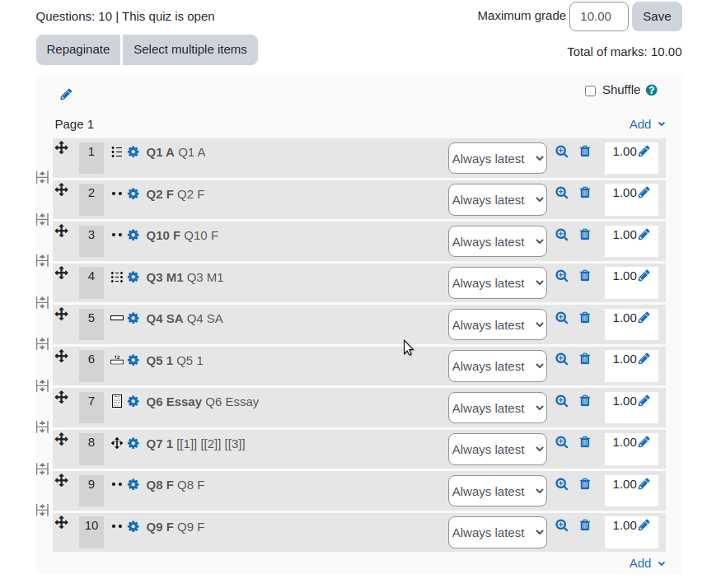Viewport: 721px width, 588px height.
Task: Toggle page break after question 5
Action: tap(42, 344)
